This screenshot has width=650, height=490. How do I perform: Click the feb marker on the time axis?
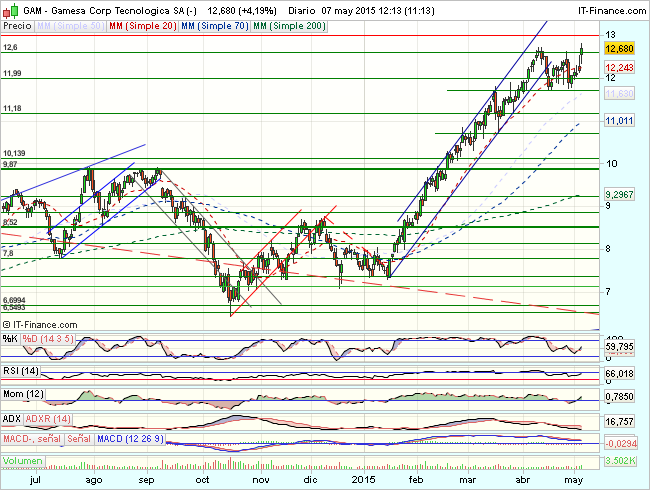tap(416, 480)
